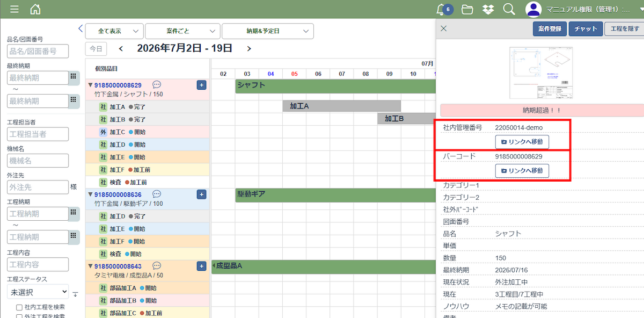Open calendar picker for second 工程納期 field
This screenshot has height=318, width=644.
[74, 237]
